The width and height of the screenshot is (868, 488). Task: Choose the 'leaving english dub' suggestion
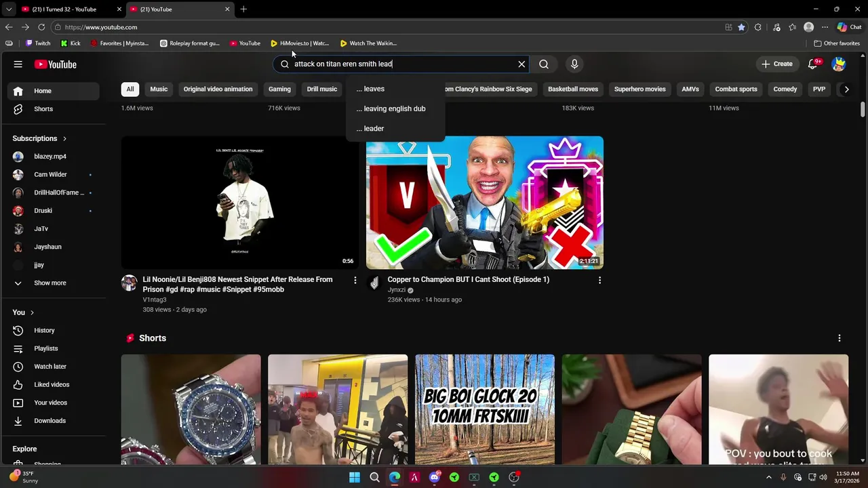tap(395, 108)
